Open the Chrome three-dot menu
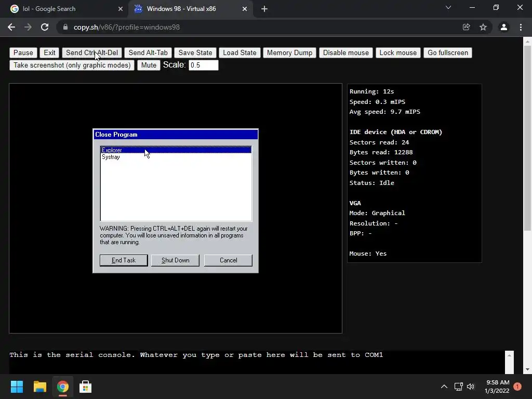 pos(521,27)
